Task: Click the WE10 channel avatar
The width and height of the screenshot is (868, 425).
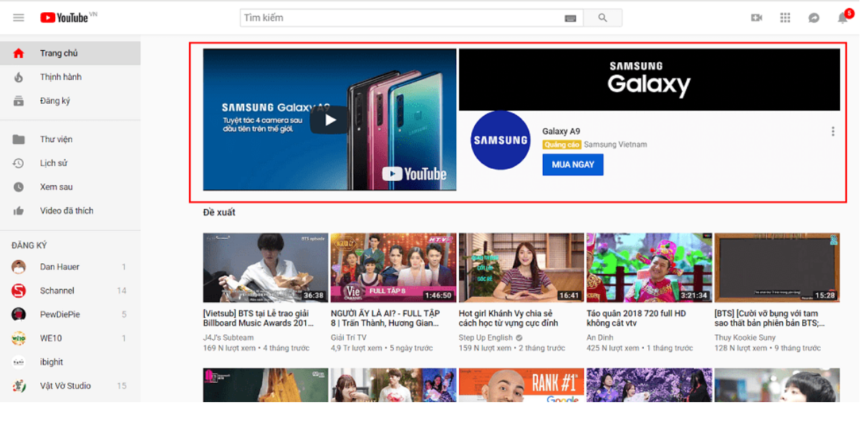Action: click(19, 338)
